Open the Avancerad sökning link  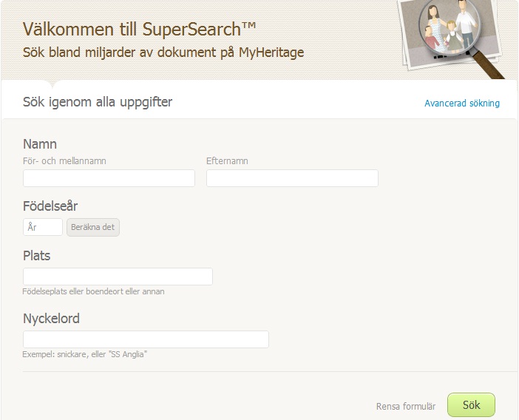coord(461,104)
